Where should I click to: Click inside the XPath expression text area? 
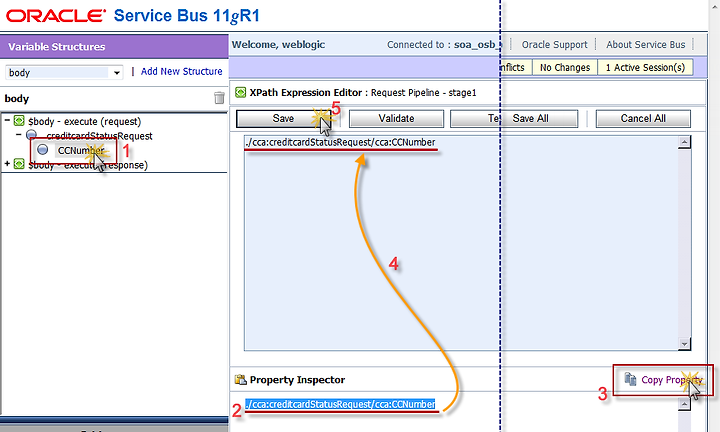click(x=461, y=243)
